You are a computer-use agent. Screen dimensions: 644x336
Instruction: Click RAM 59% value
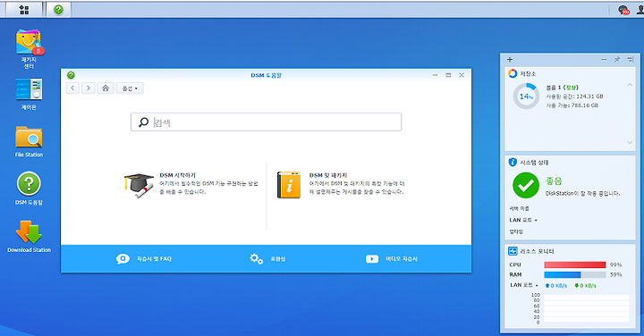(615, 274)
